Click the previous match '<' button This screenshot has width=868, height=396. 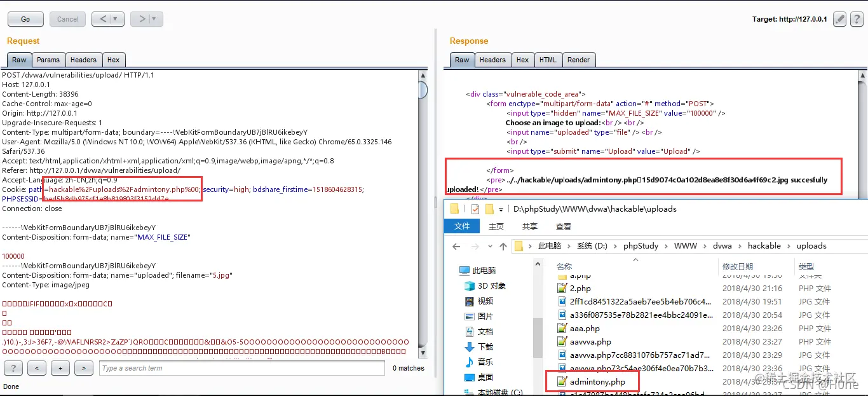click(x=37, y=368)
